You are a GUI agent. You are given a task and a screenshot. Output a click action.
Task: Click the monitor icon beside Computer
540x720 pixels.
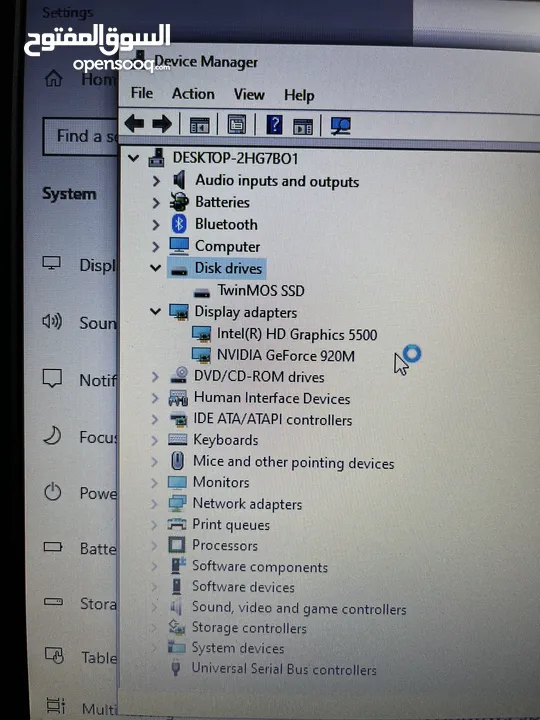tap(179, 246)
